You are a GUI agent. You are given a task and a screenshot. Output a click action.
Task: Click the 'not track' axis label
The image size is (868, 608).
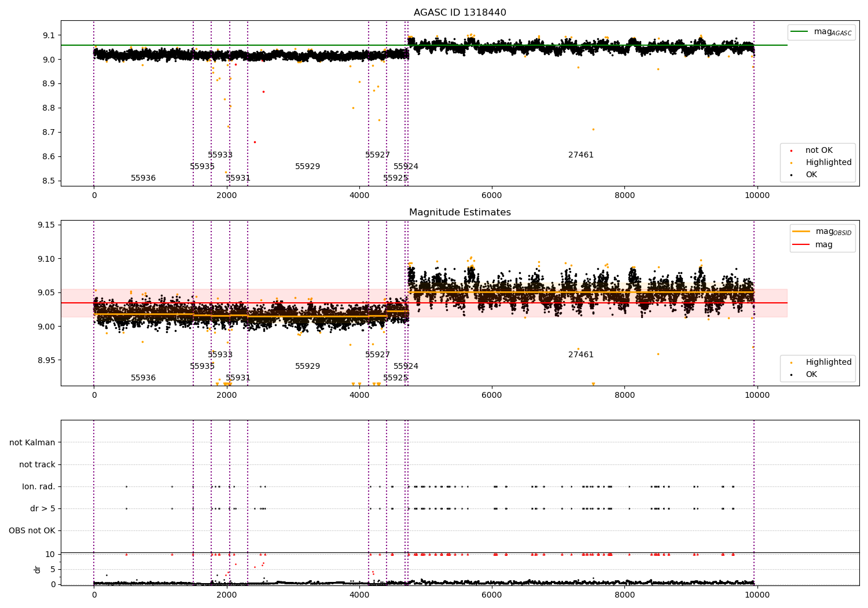[37, 465]
